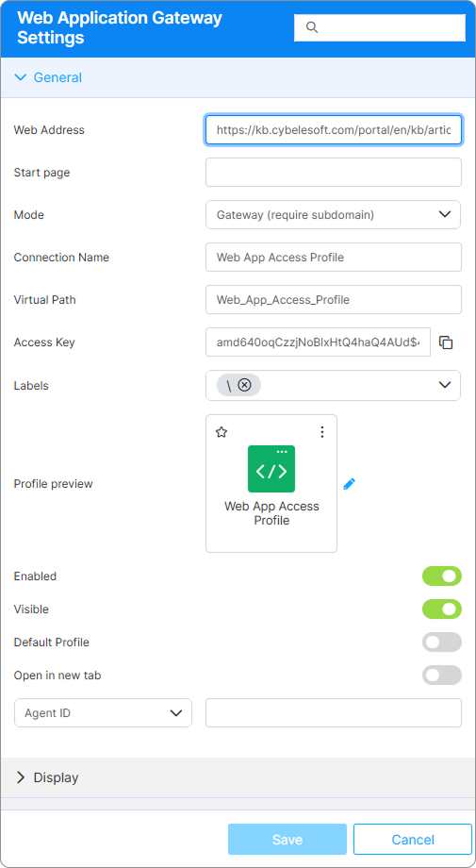Remove the backslash label with the X icon
Viewport: 476px width, 868px height.
(244, 385)
